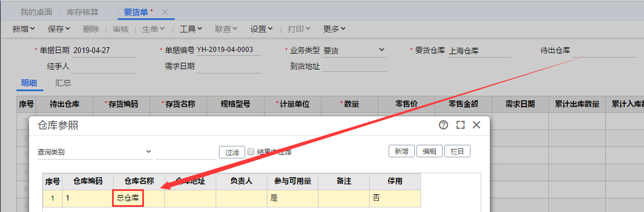
Task: Expand the 保存 menu
Action: [x=59, y=29]
